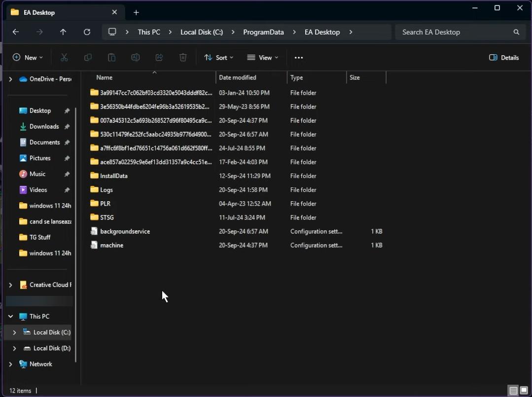Toggle the Details pane button
Screen dimensions: 532x397
pyautogui.click(x=504, y=58)
